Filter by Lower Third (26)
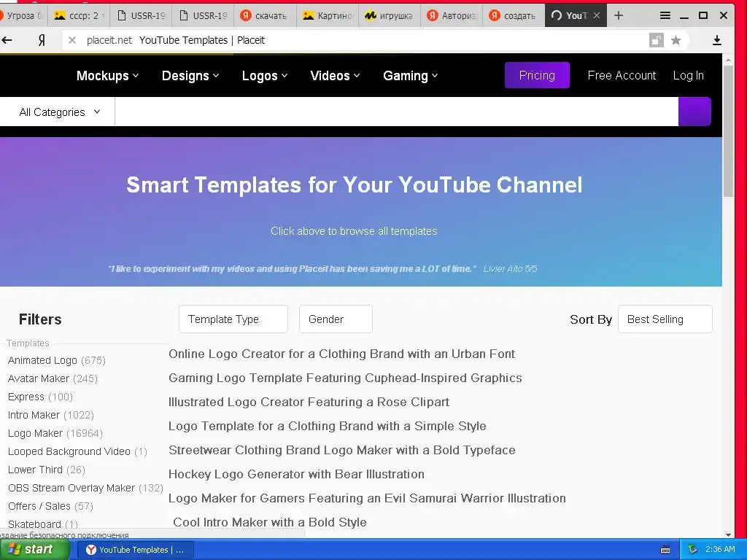 (x=46, y=470)
